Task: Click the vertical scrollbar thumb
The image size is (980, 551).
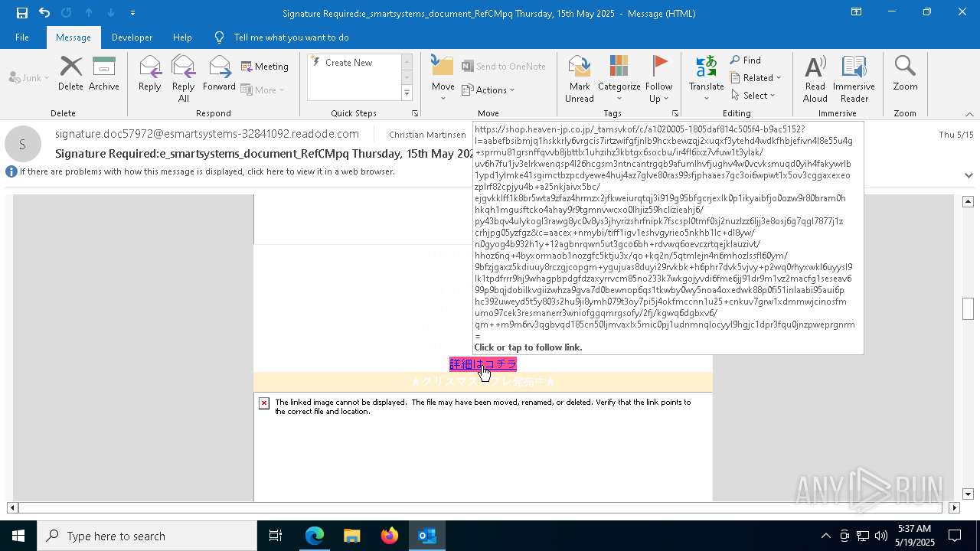Action: point(968,308)
